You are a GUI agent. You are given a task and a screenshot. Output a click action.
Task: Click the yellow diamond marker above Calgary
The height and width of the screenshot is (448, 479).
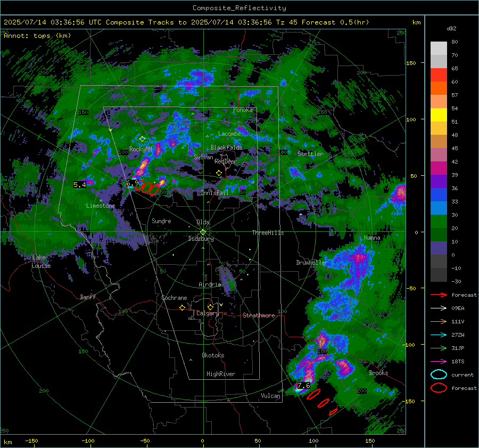pos(210,307)
